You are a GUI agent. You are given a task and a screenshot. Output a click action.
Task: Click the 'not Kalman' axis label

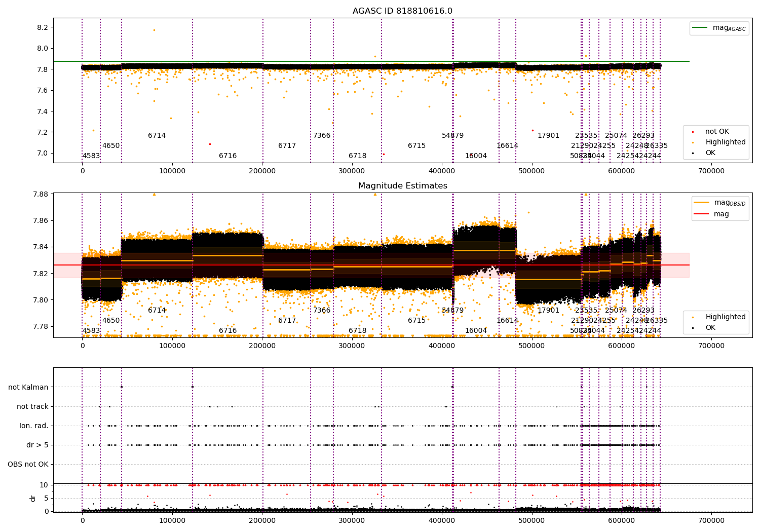tap(28, 387)
